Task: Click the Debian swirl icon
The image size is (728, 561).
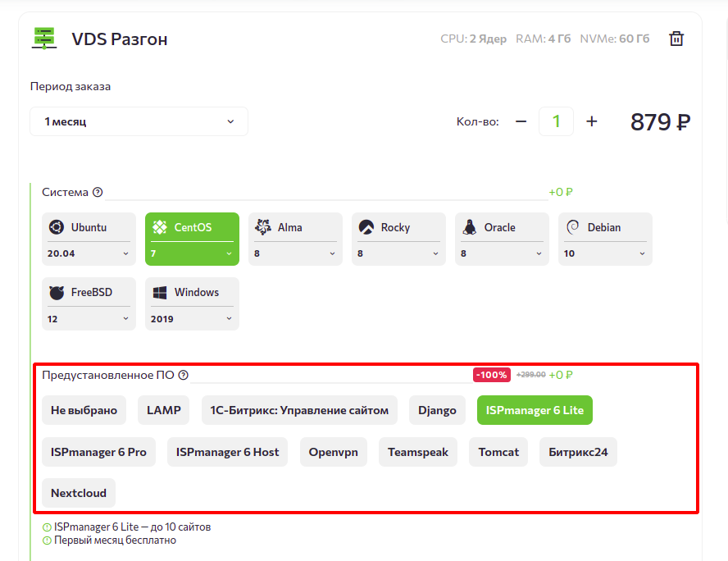Action: click(573, 227)
